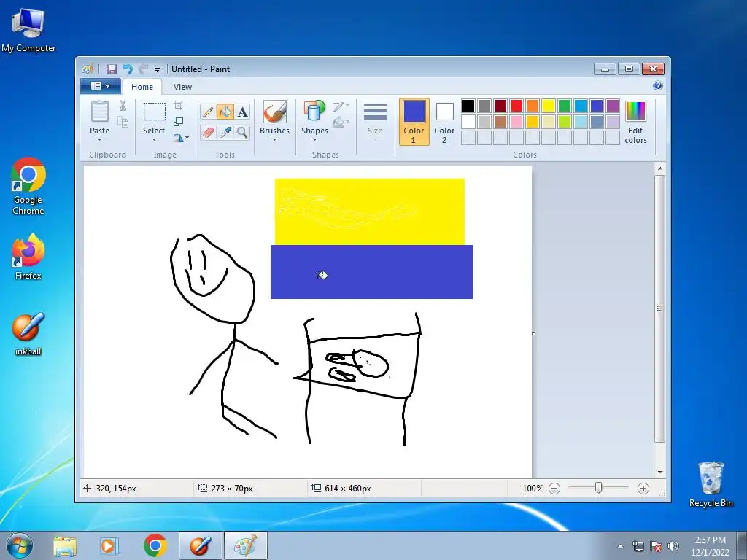Select the Magnifier tool
Screen dimensions: 747x560
click(242, 132)
